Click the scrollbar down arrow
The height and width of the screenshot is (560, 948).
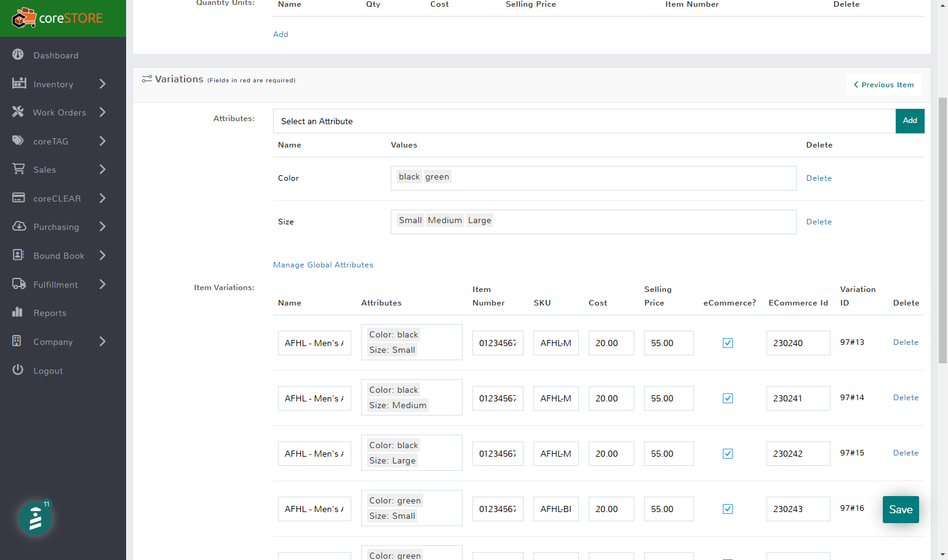click(942, 554)
